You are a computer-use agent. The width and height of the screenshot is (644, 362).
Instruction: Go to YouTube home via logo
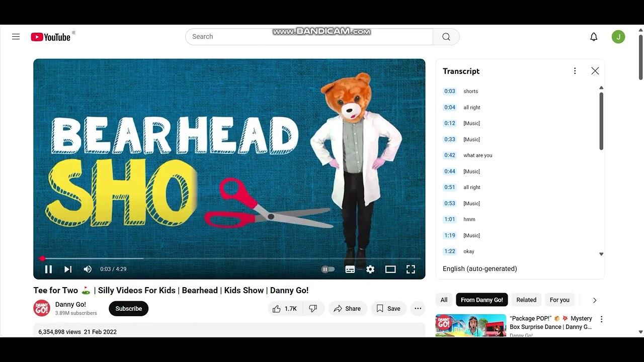click(50, 37)
